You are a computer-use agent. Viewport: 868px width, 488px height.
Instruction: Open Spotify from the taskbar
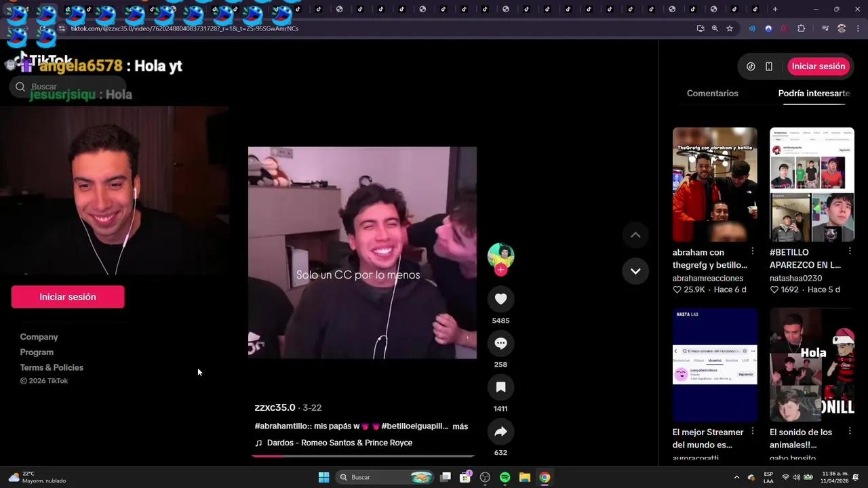tap(505, 477)
